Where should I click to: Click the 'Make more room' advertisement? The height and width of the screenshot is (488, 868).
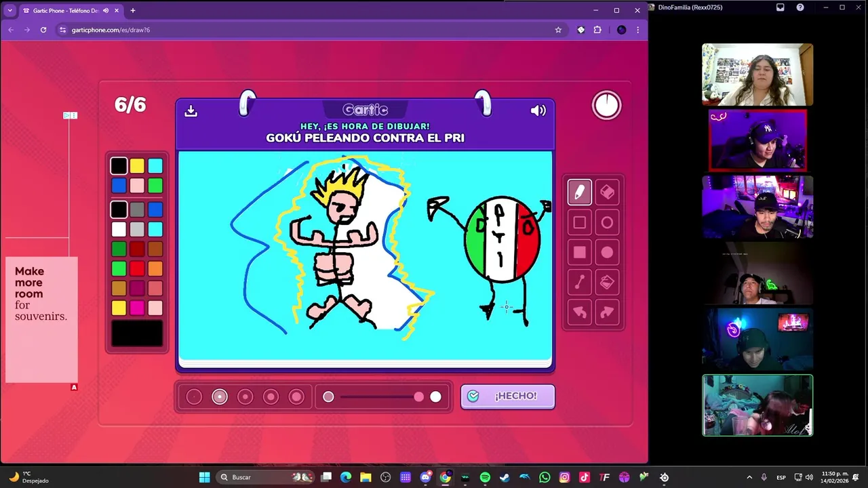41,319
